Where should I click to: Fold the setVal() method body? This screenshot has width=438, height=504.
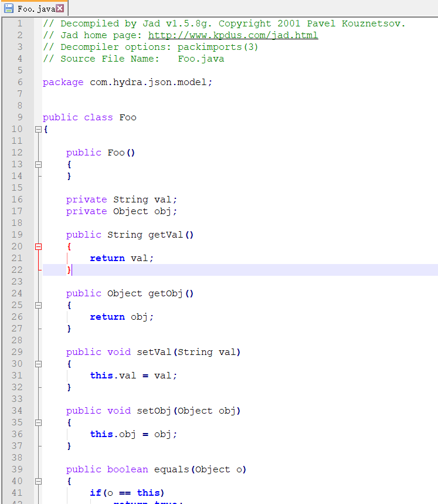(x=38, y=364)
